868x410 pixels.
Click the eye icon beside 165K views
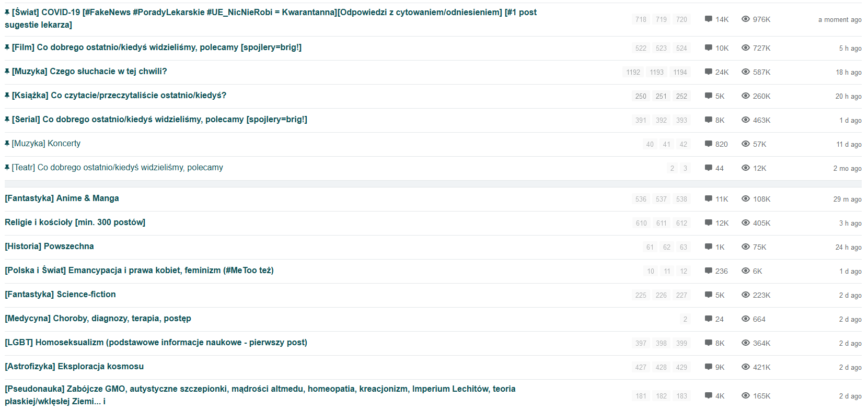tap(746, 396)
